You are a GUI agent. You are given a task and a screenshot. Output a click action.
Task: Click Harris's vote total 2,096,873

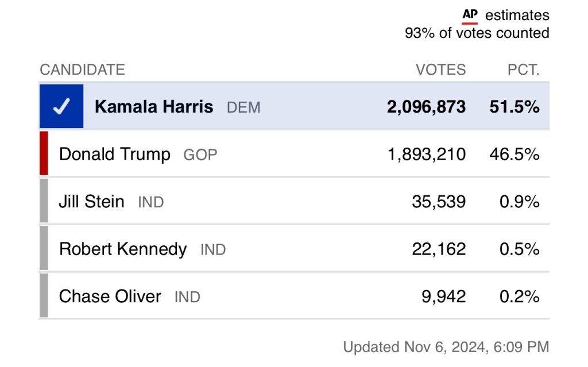click(426, 107)
